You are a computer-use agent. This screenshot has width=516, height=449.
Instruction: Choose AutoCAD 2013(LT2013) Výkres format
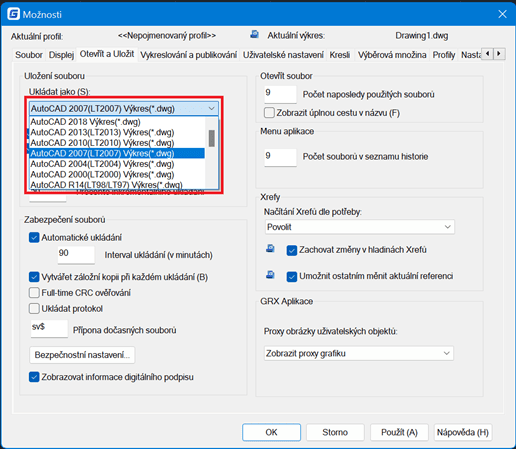(x=117, y=132)
